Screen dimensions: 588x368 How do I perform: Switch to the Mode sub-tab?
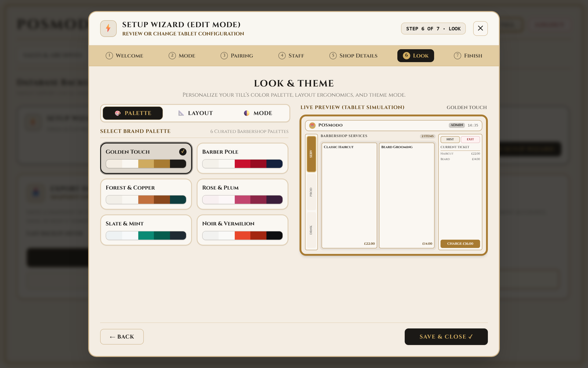[258, 113]
